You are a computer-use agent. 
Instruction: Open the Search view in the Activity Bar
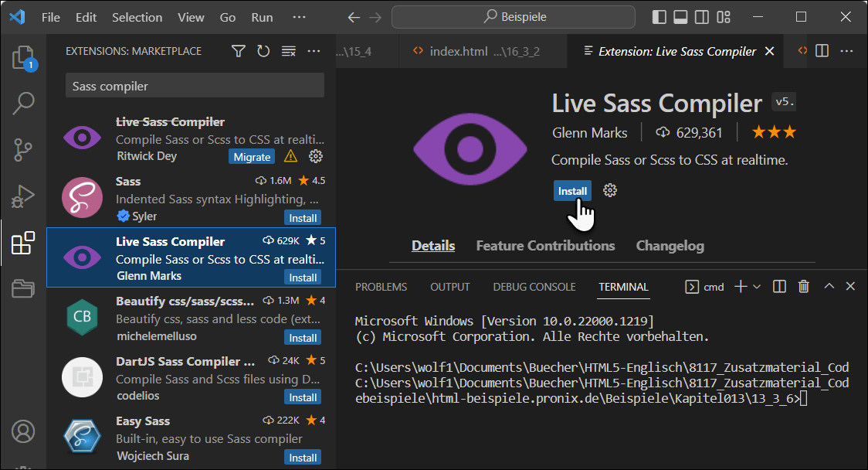(23, 102)
